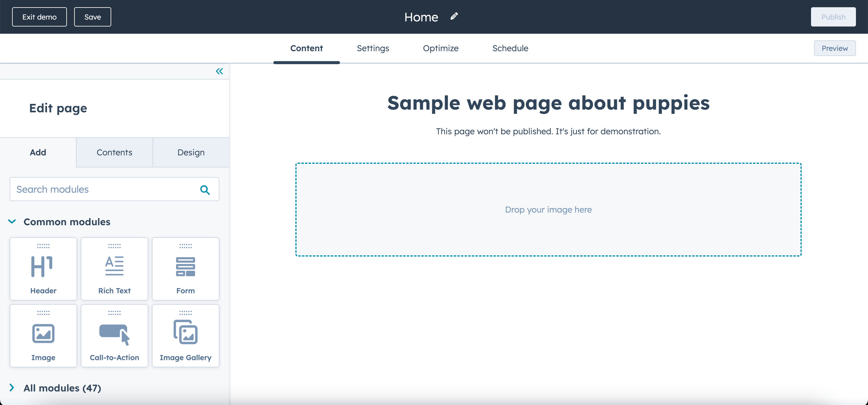The width and height of the screenshot is (868, 405).
Task: Open the Optimize tab
Action: 440,48
